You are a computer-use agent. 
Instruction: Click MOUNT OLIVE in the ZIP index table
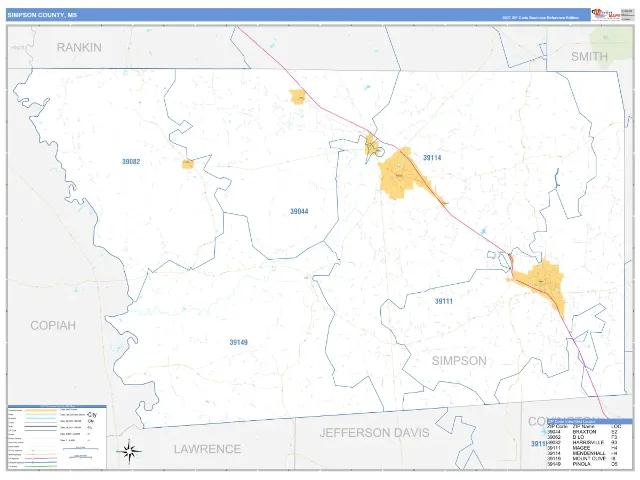(x=589, y=458)
